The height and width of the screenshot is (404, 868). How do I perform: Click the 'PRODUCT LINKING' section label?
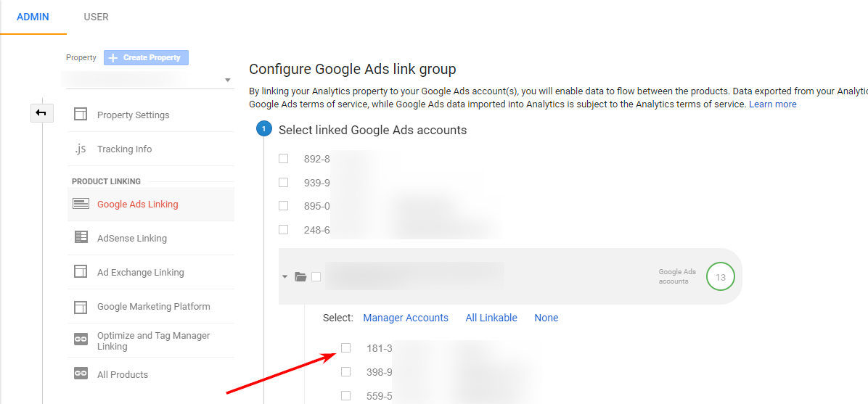pos(106,181)
